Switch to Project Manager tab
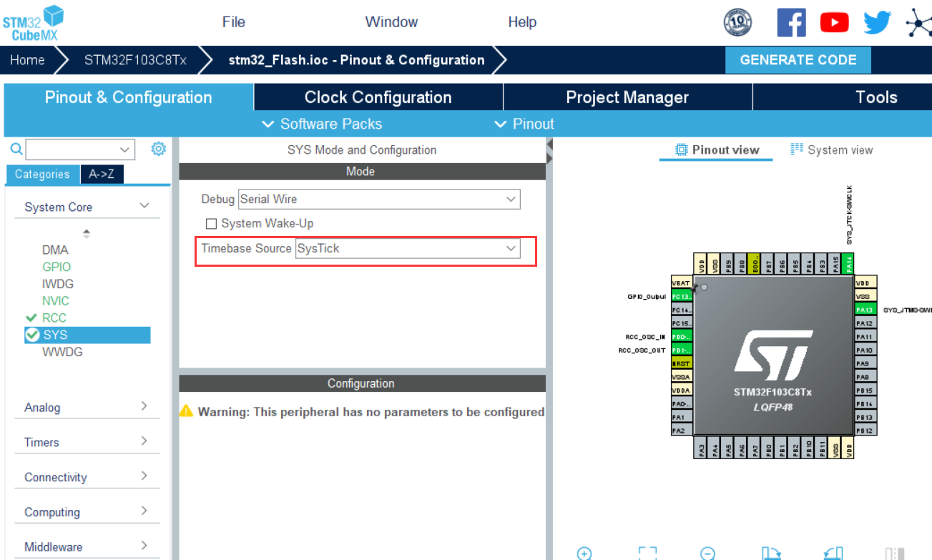932x560 pixels. [627, 97]
